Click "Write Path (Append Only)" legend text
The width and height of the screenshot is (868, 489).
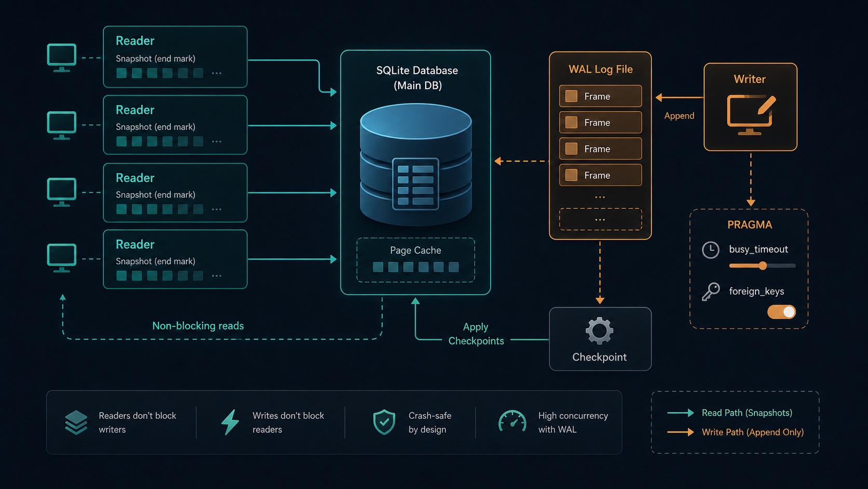pos(753,432)
